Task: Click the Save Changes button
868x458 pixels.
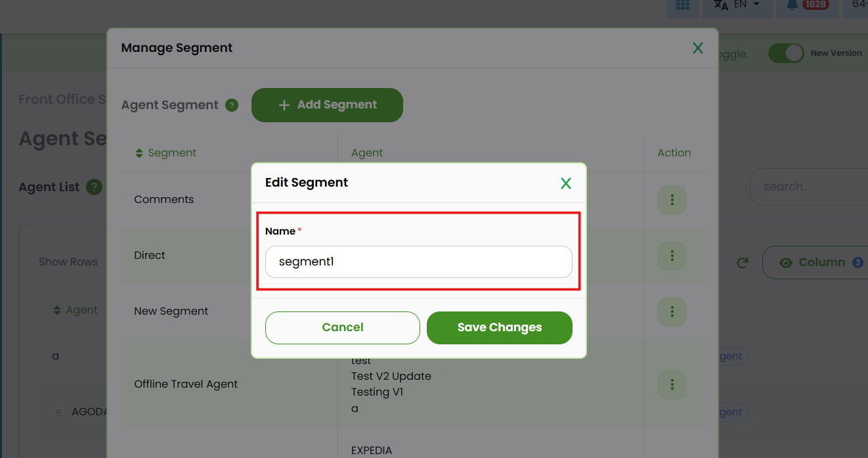Action: (x=500, y=327)
